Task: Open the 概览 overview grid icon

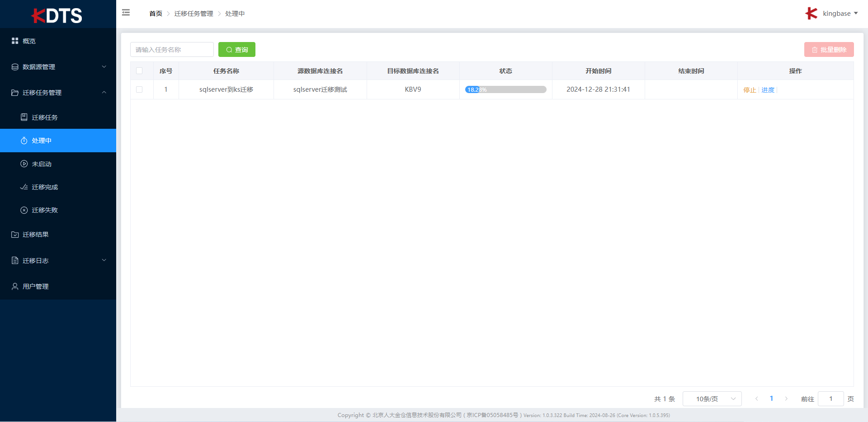Action: point(15,41)
